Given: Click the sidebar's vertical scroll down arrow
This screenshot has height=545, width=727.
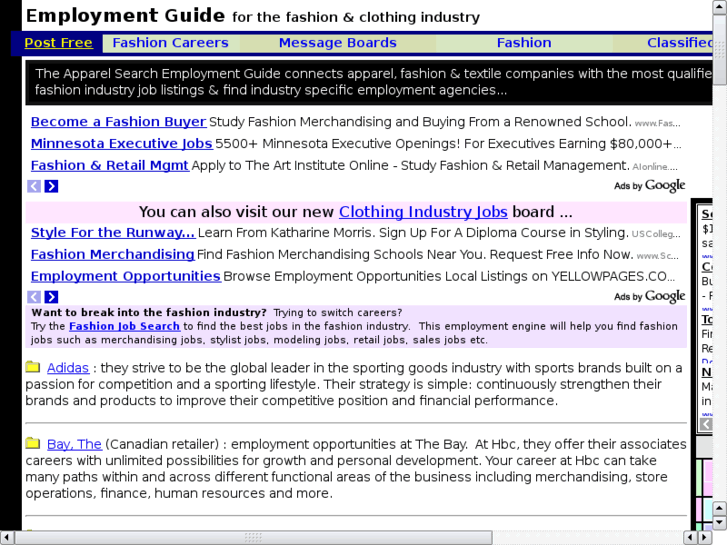Looking at the screenshot, I should 720,523.
